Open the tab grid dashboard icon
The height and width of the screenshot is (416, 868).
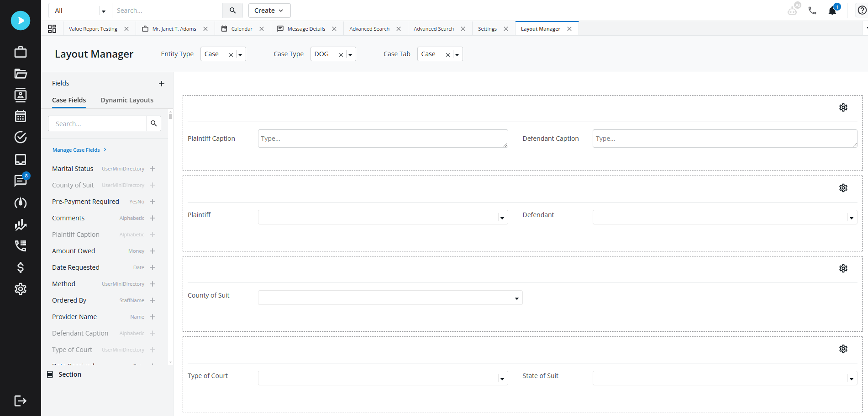[x=52, y=29]
